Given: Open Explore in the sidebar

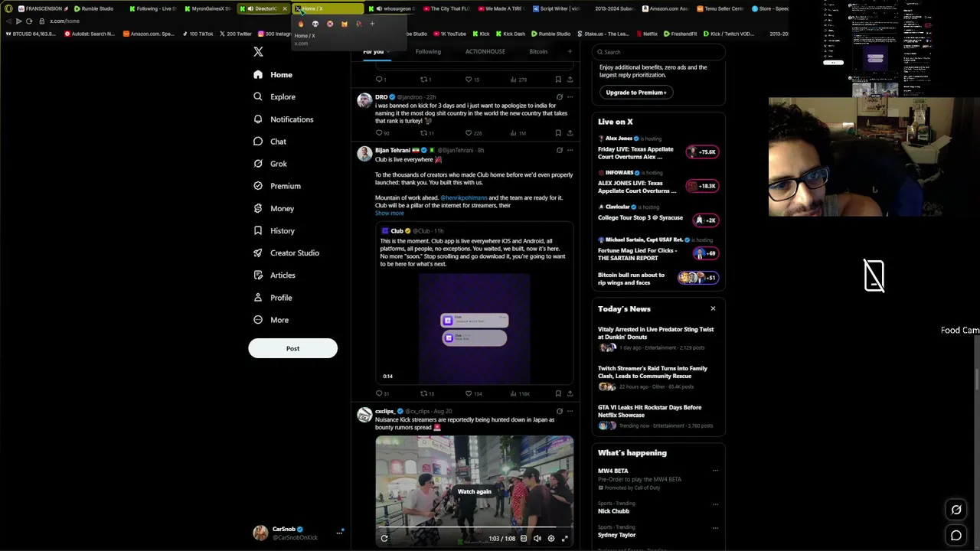Looking at the screenshot, I should (x=274, y=97).
